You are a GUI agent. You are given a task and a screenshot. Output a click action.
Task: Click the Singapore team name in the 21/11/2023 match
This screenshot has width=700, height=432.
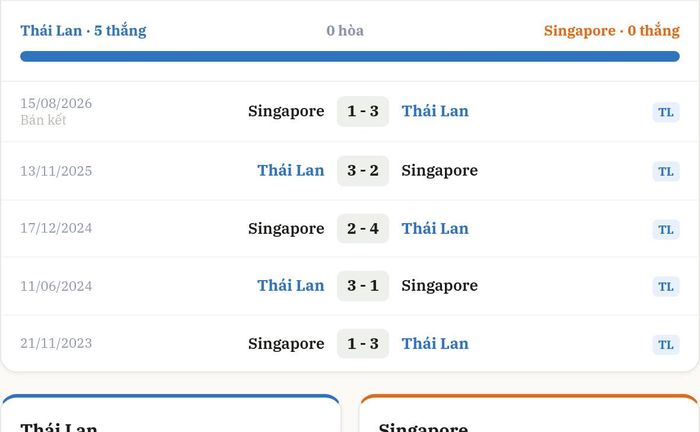(x=286, y=344)
